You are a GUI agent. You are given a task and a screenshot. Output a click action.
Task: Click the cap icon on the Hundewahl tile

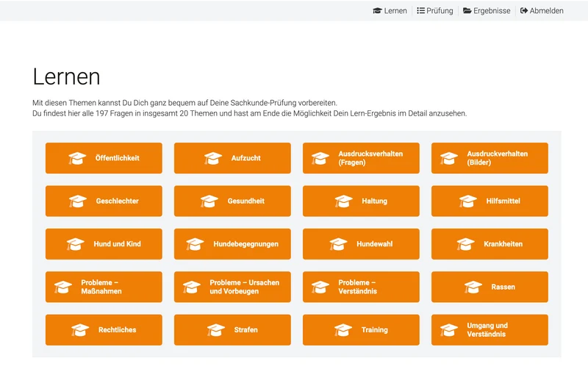(338, 244)
